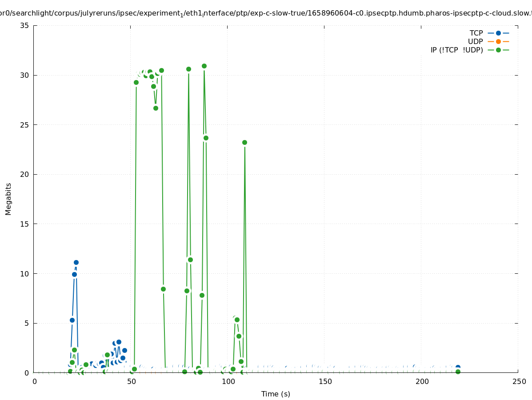
Task: Click the final blue TCP point near 218 seconds
Action: point(458,367)
